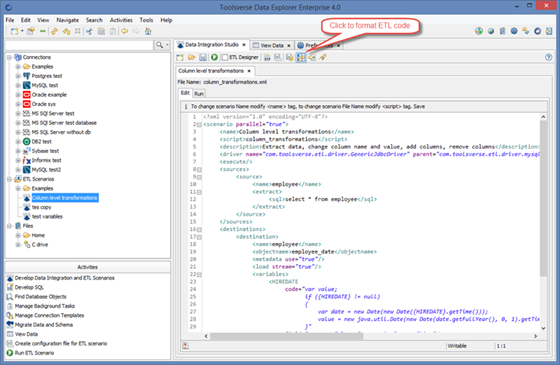Image resolution: width=560 pixels, height=365 pixels.
Task: Click the New item icon in main toolbar
Action: (14, 31)
